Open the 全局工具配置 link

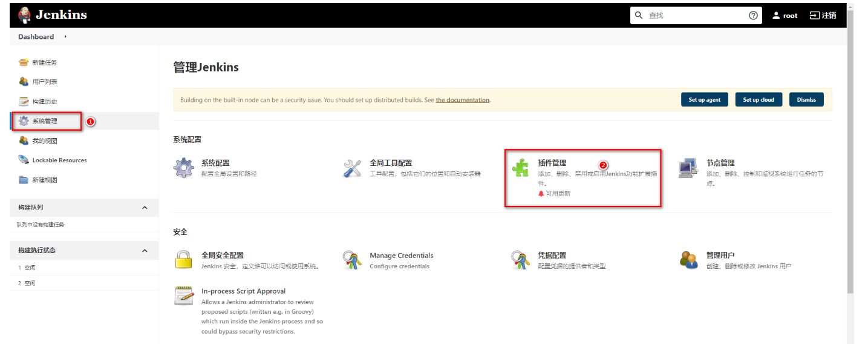(391, 163)
